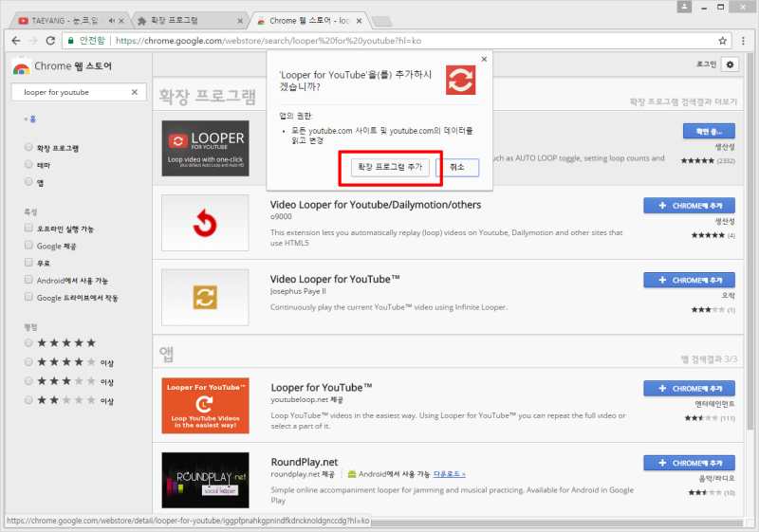The width and height of the screenshot is (759, 532).
Task: Check the 무료 option
Action: click(28, 262)
